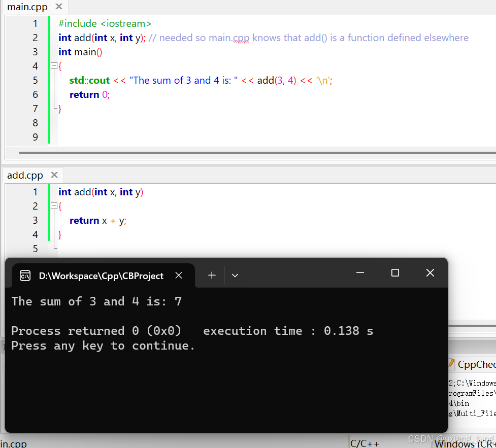Click the C/C++ status bar entry
The height and width of the screenshot is (448, 496).
pyautogui.click(x=365, y=443)
